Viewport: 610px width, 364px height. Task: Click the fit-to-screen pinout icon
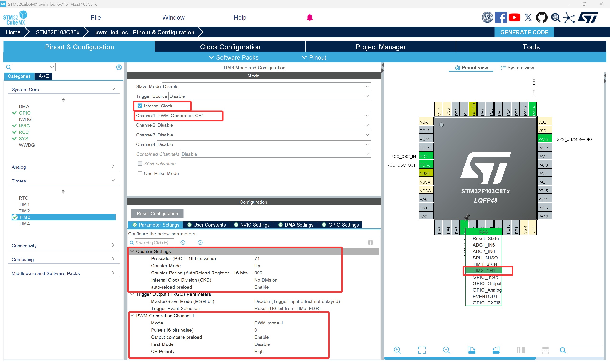click(x=422, y=350)
